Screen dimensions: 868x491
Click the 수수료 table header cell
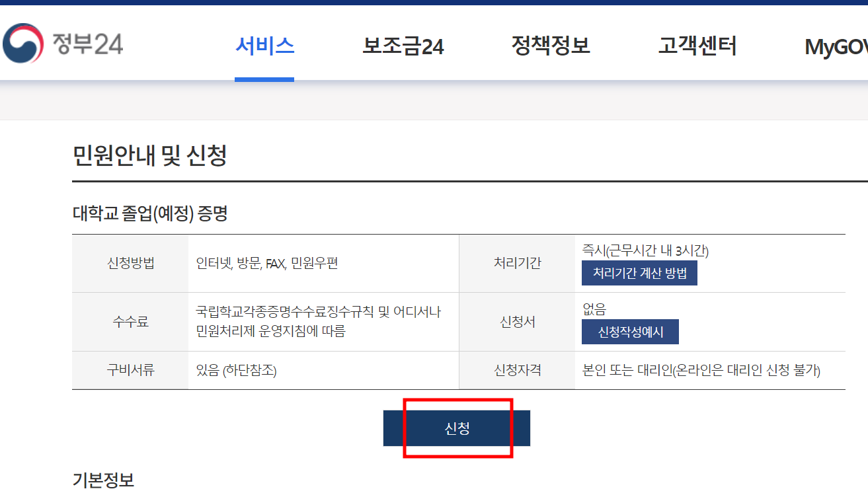[x=130, y=322]
